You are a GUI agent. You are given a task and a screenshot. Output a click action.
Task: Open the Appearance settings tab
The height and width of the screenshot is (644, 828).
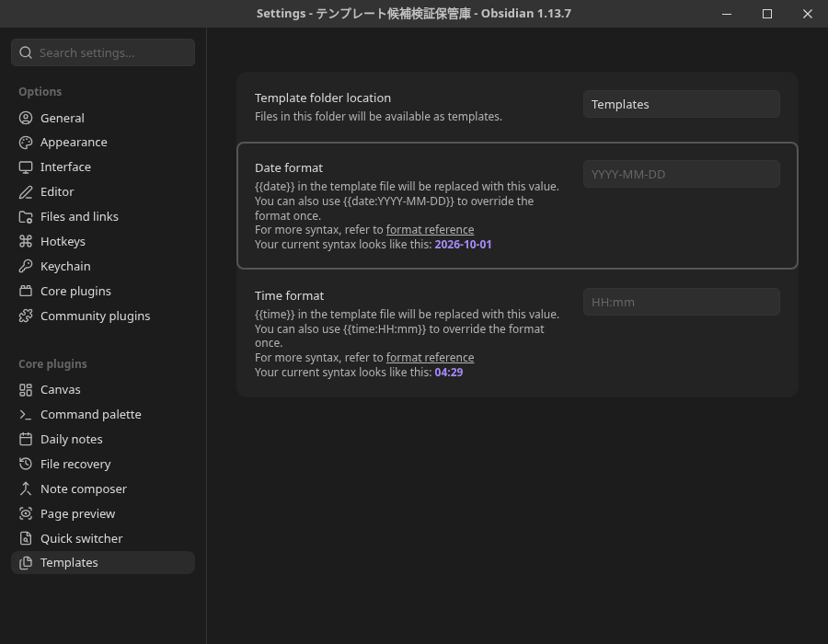point(103,143)
